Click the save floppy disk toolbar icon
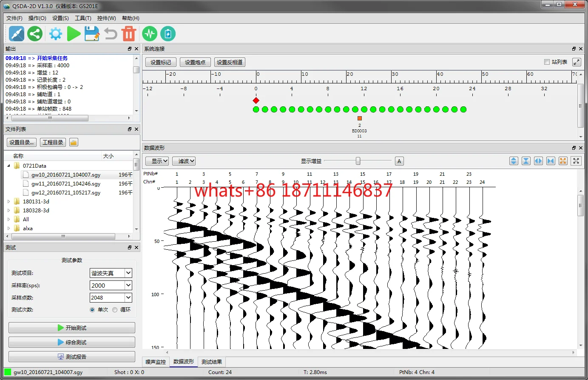The image size is (588, 380). coord(92,34)
